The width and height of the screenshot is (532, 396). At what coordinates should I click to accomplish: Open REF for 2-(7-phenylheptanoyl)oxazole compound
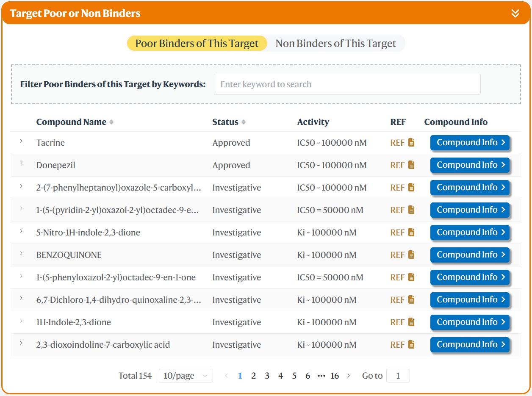pyautogui.click(x=402, y=188)
